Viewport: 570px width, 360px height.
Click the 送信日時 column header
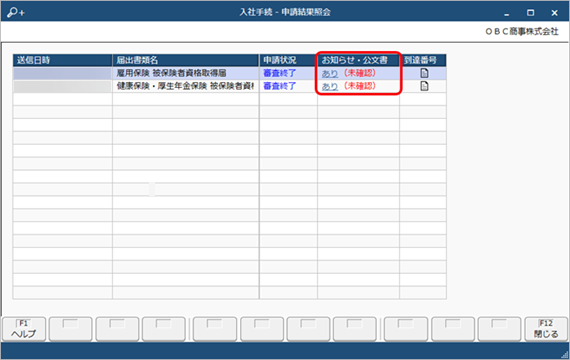63,60
